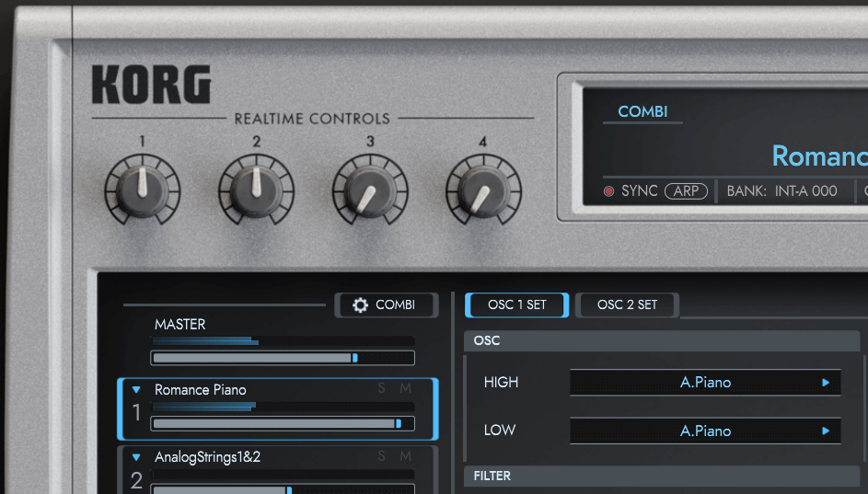Viewport: 868px width, 494px height.
Task: Click realtime control knob 2
Action: click(x=256, y=190)
